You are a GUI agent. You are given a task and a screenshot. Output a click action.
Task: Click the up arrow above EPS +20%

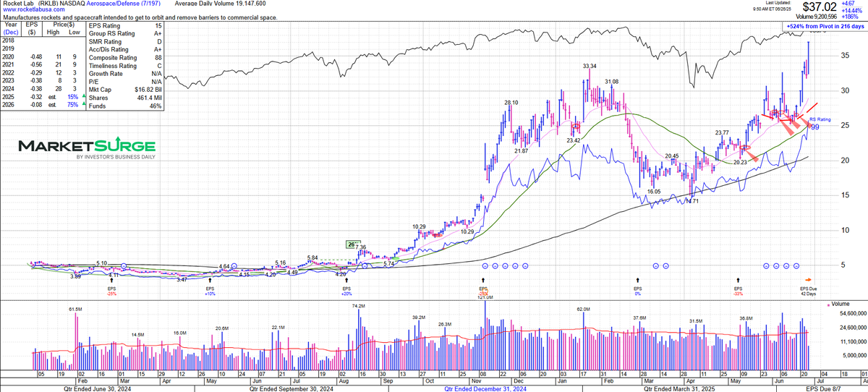coord(346,280)
